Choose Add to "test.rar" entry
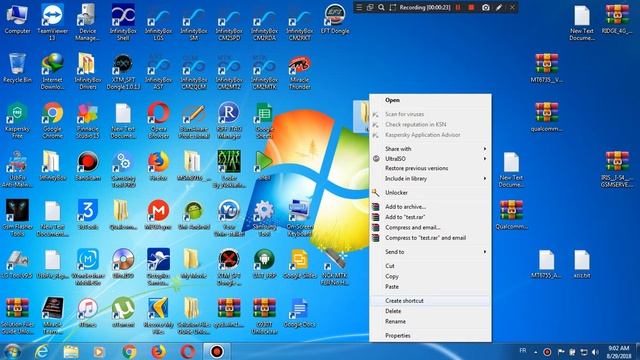 pyautogui.click(x=430, y=217)
